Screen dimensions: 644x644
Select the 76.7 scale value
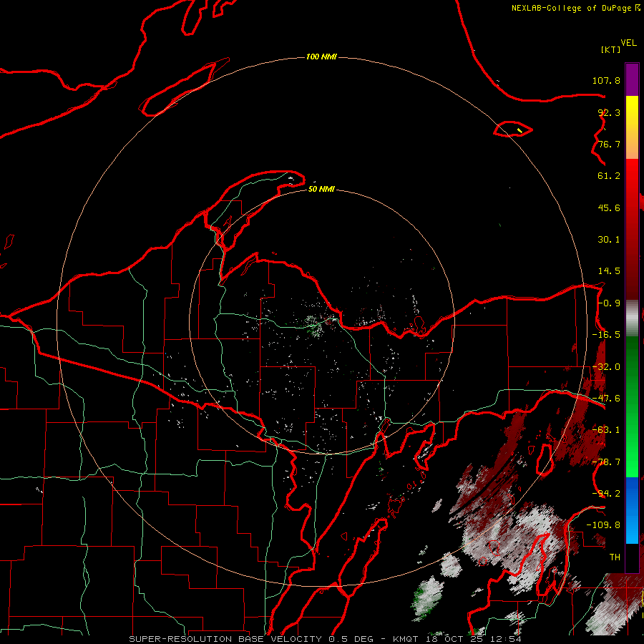click(609, 144)
